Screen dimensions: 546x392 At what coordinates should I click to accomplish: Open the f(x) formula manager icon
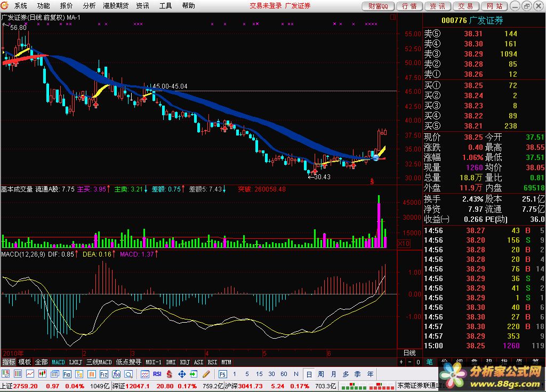116,374
